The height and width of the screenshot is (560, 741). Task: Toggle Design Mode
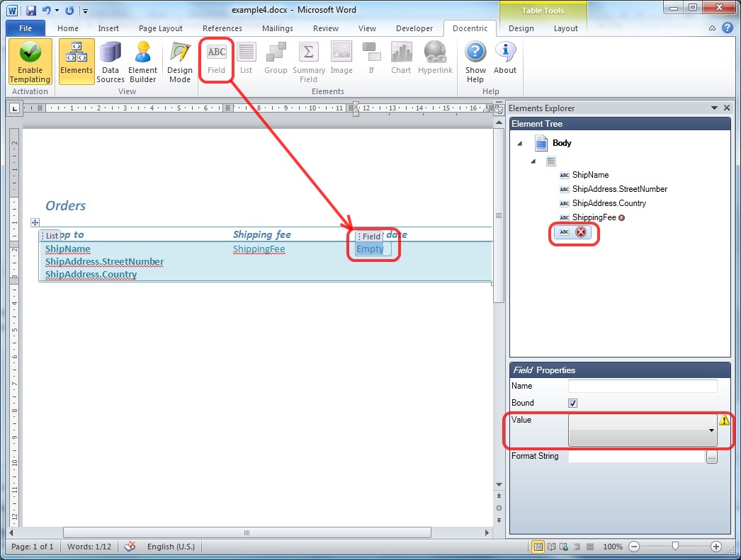[179, 62]
